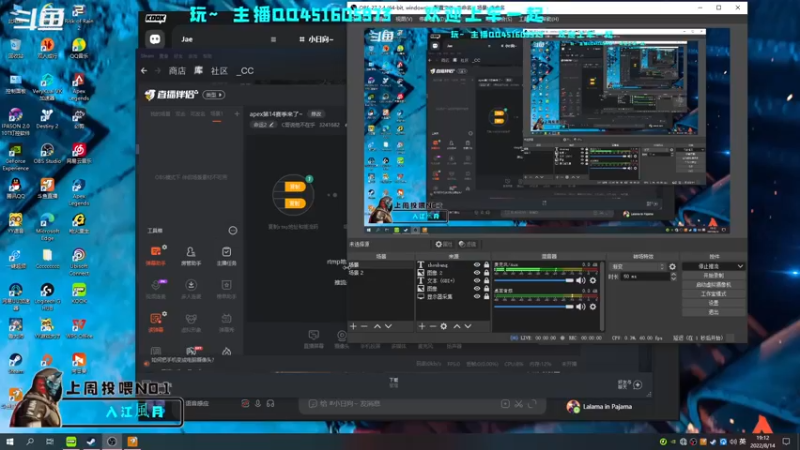Open the _CC profile tab in Steam
Viewport: 800px width, 450px height.
245,71
